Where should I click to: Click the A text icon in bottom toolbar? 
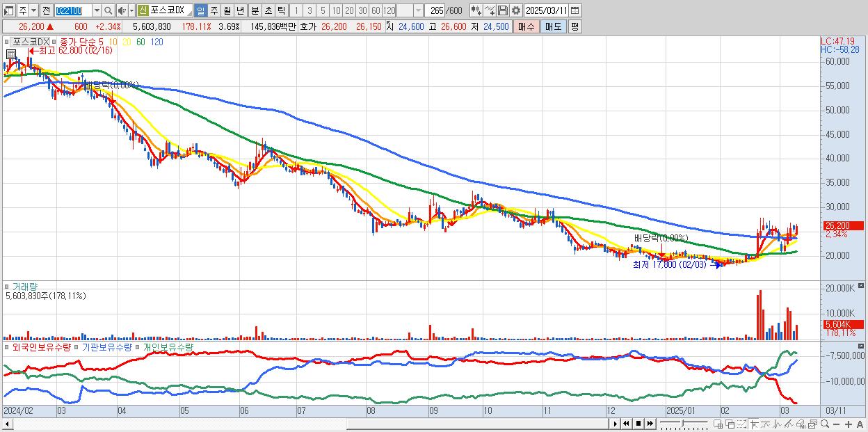(x=860, y=424)
